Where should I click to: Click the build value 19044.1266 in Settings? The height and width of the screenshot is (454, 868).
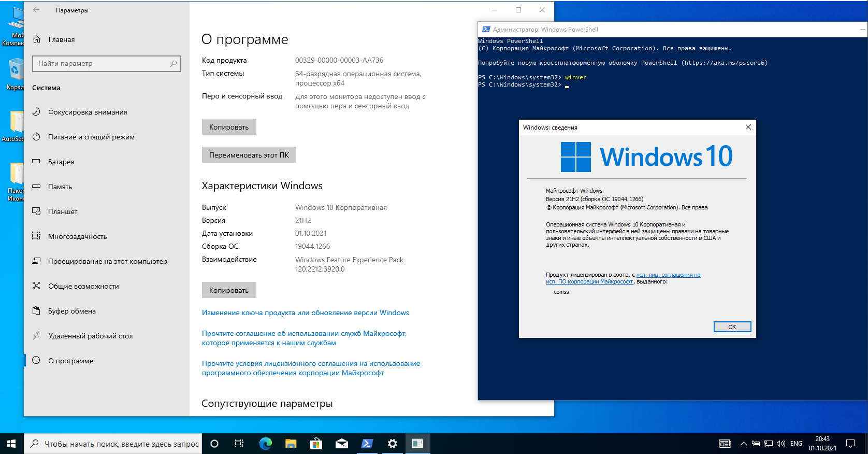click(312, 246)
